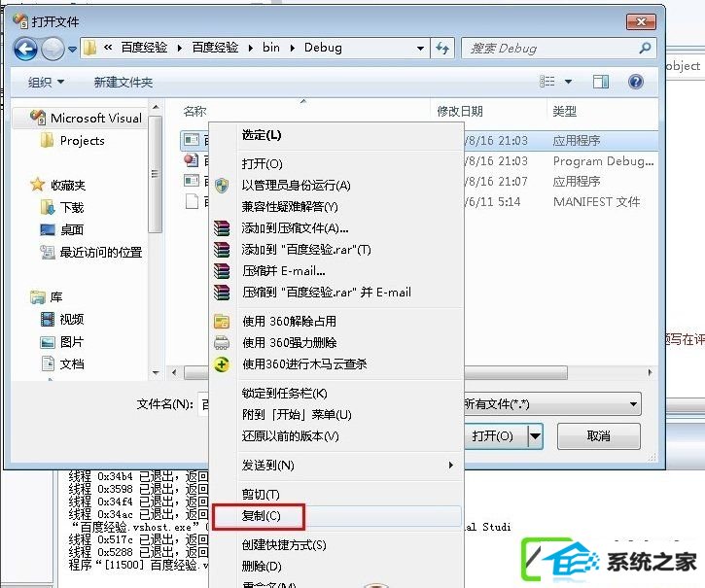Click the 21:07 application file icon
The height and width of the screenshot is (588, 705).
[x=192, y=181]
